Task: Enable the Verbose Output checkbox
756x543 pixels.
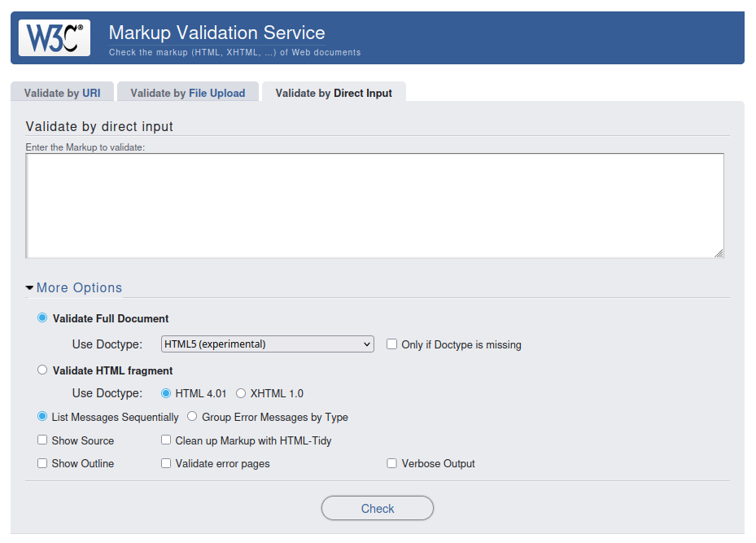Action: click(x=392, y=463)
